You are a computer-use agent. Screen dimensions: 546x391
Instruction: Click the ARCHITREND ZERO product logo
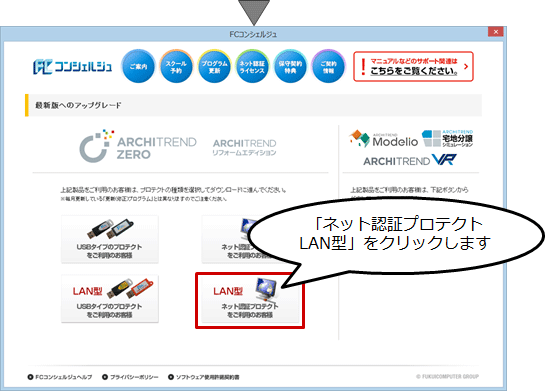[138, 146]
